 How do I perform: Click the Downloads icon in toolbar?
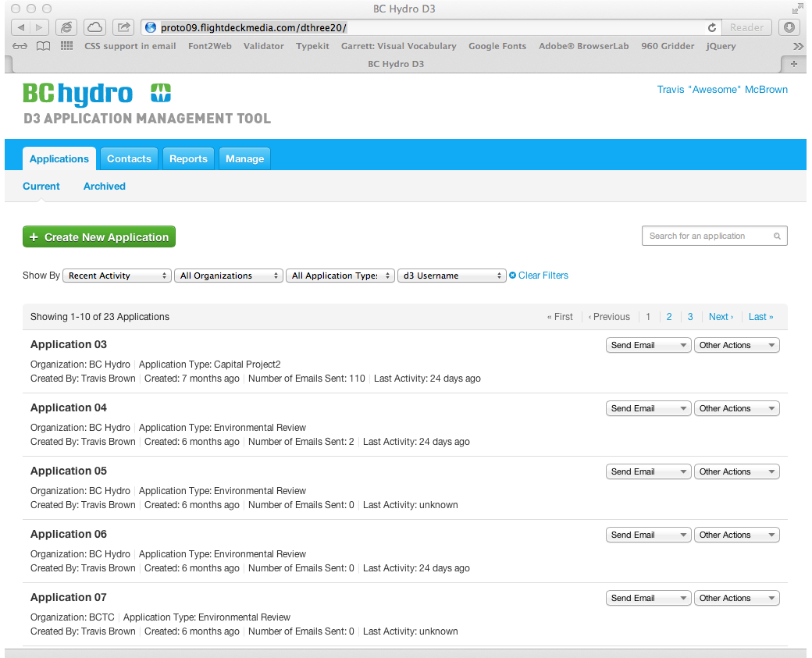(x=790, y=27)
